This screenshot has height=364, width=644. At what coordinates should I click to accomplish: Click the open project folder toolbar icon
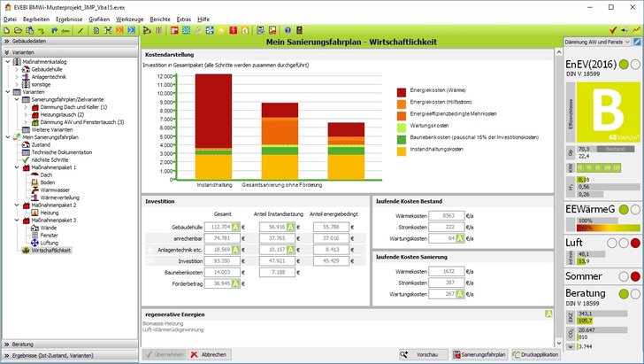pyautogui.click(x=16, y=30)
